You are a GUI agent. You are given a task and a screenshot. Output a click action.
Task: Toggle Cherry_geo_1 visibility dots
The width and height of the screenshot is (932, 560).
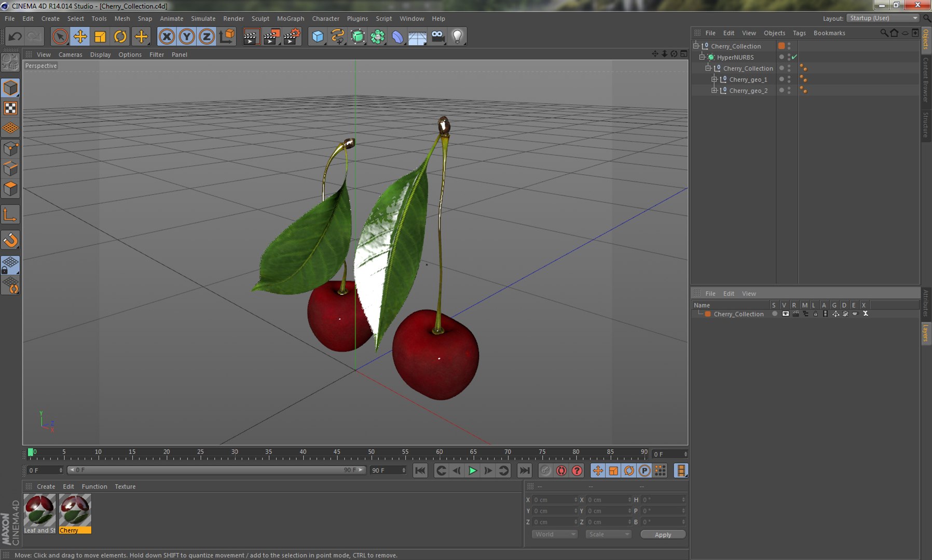point(789,79)
